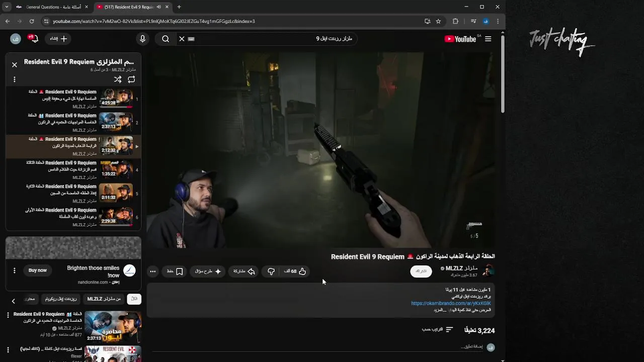The width and height of the screenshot is (644, 362).
Task: Play playlist video 4 with 1:35:22 duration
Action: pyautogui.click(x=74, y=169)
